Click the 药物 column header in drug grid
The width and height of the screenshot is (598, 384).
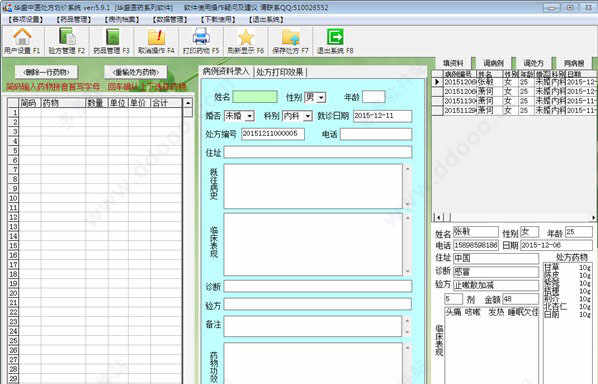[x=63, y=103]
